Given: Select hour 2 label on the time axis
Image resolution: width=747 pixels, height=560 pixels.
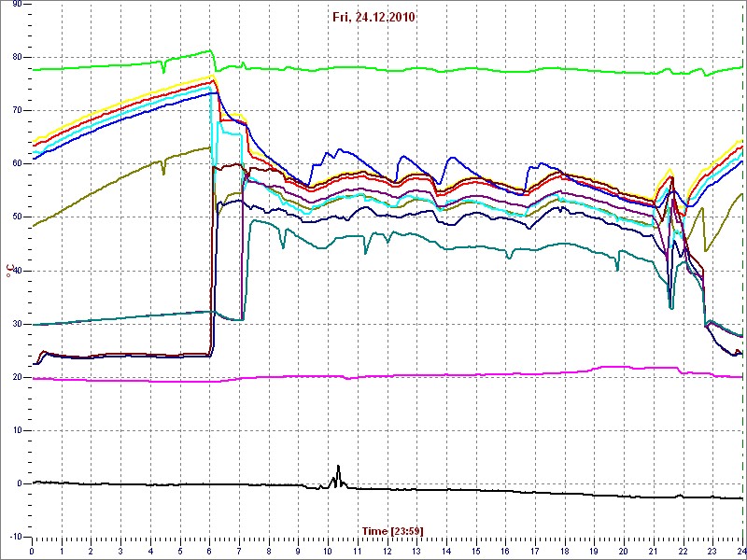Looking at the screenshot, I should 91,551.
